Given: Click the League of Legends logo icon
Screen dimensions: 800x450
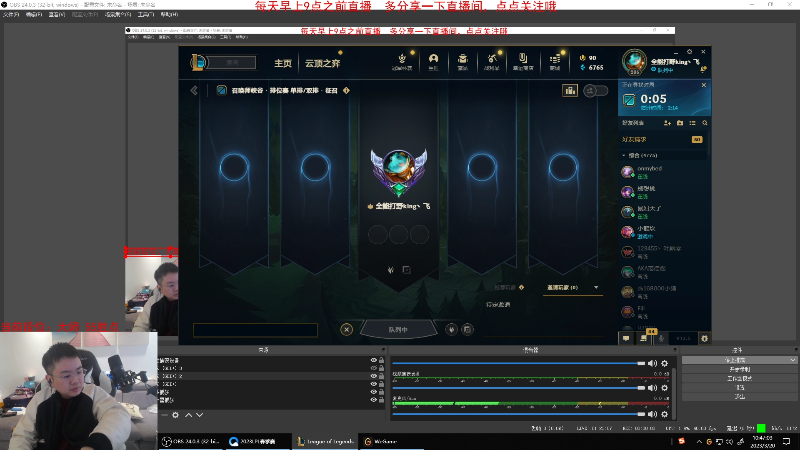Looking at the screenshot, I should point(198,62).
